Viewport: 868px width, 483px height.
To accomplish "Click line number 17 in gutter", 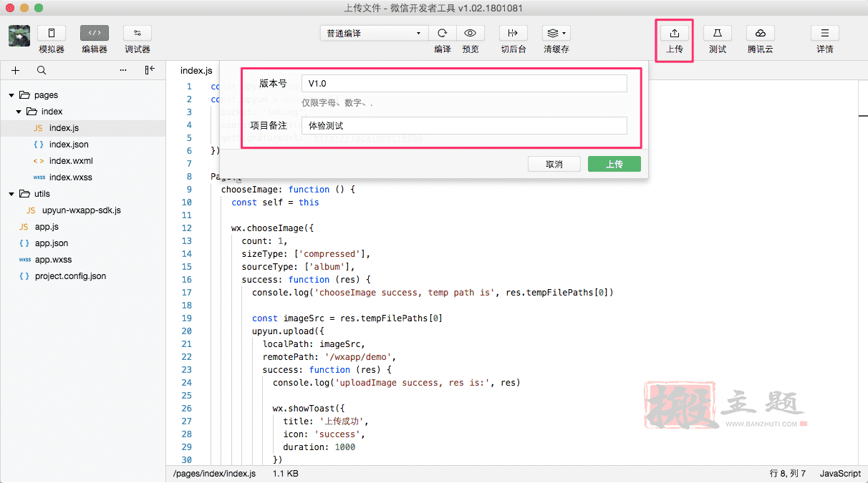I will [x=187, y=293].
